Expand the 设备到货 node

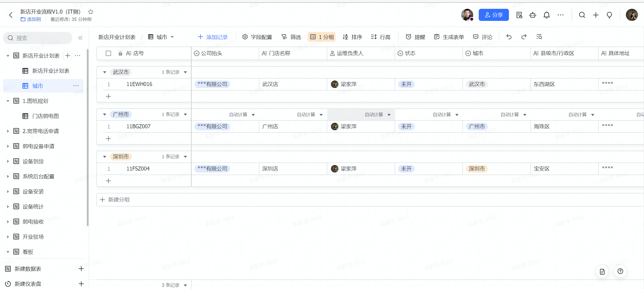coord(8,161)
